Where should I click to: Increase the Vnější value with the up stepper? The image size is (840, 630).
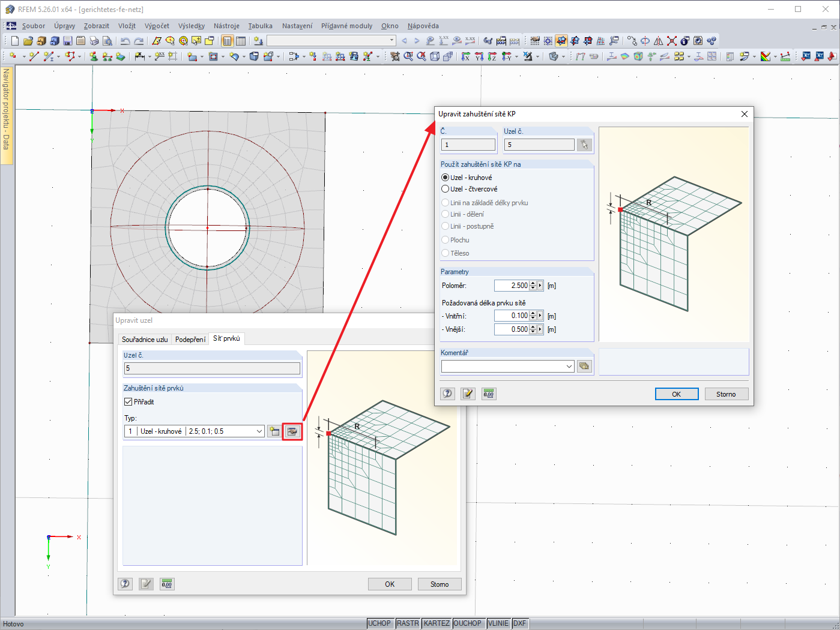(x=533, y=327)
